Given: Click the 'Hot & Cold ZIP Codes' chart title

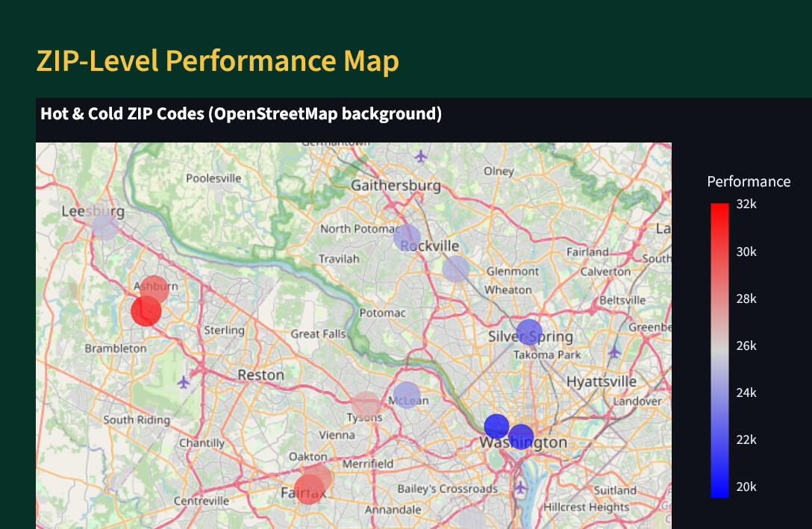Looking at the screenshot, I should [x=241, y=114].
